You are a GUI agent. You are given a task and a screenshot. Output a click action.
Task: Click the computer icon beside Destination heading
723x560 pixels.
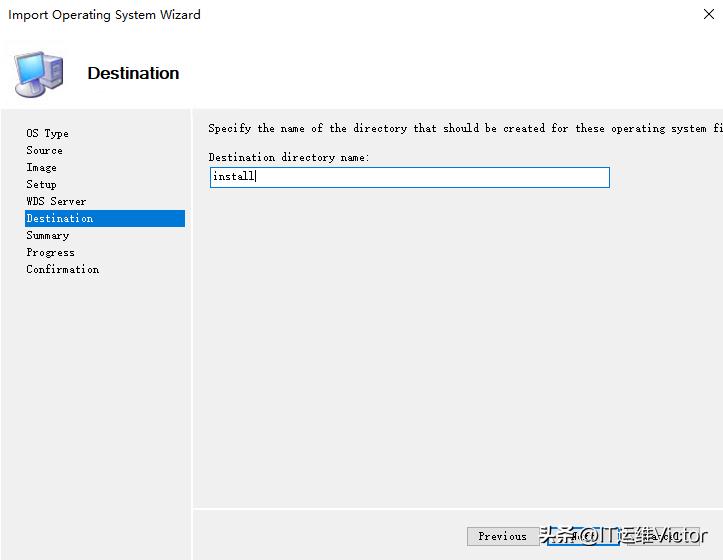(x=39, y=74)
